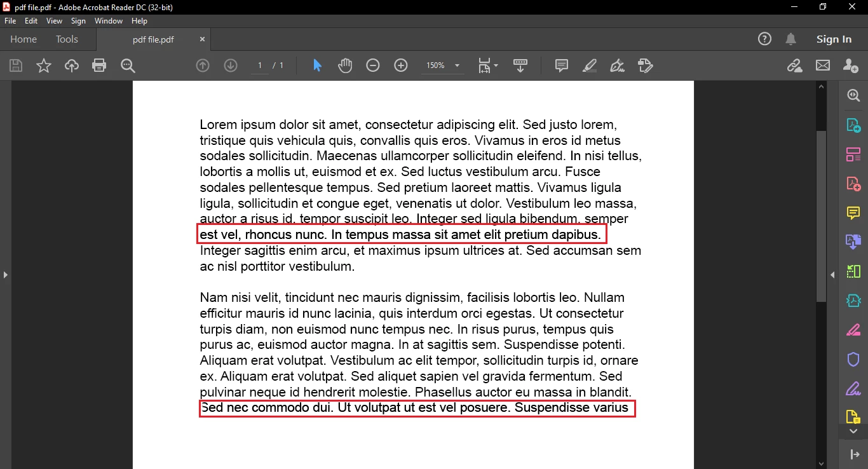
Task: Open Combine Files purple sidebar tool
Action: click(853, 241)
